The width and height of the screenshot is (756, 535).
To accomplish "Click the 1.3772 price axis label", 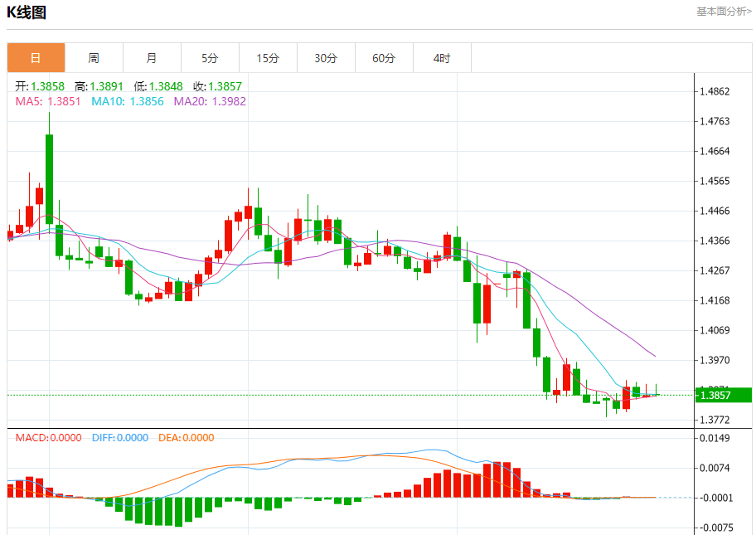I will (715, 421).
